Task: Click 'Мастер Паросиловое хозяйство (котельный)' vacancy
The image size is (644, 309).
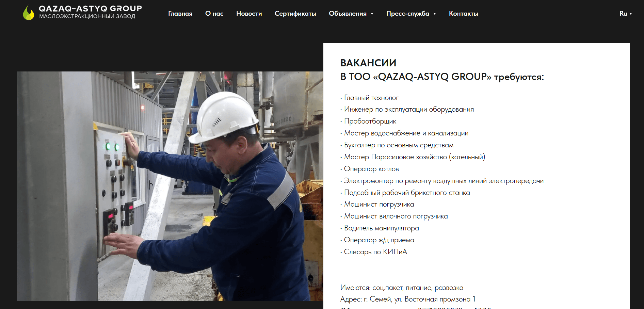Action: pos(413,157)
